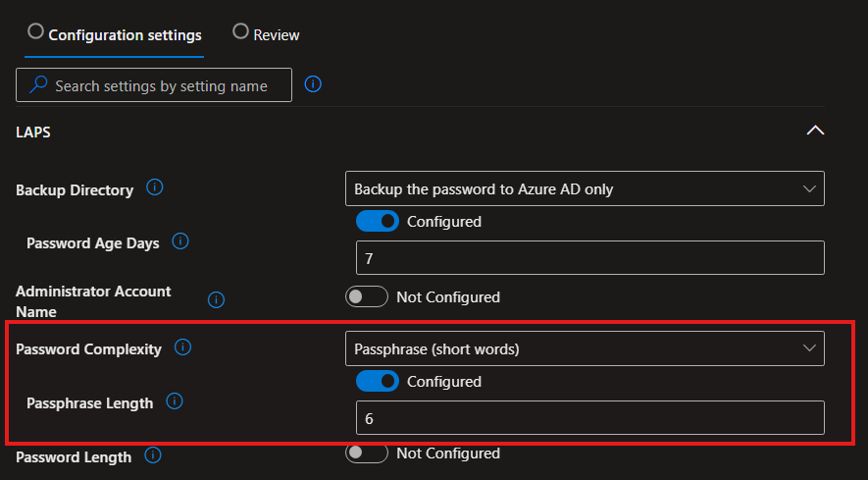View the Passphrase Length info icon
Screen dimensions: 868x480
click(175, 400)
